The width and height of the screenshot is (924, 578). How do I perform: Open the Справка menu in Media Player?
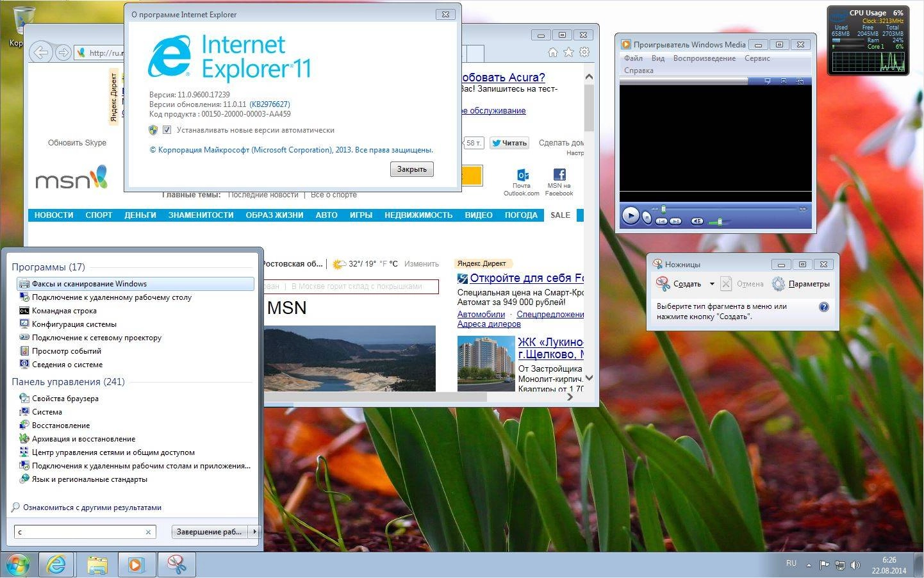click(x=638, y=70)
